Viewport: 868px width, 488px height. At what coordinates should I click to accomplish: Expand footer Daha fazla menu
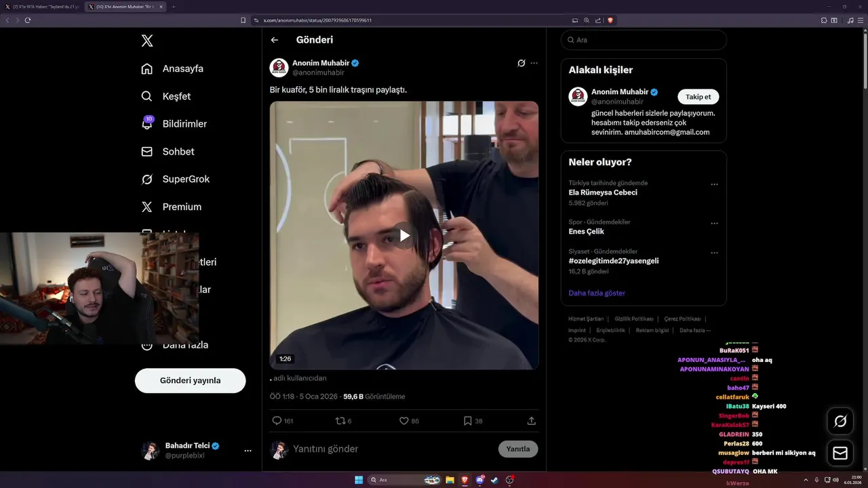pyautogui.click(x=695, y=330)
